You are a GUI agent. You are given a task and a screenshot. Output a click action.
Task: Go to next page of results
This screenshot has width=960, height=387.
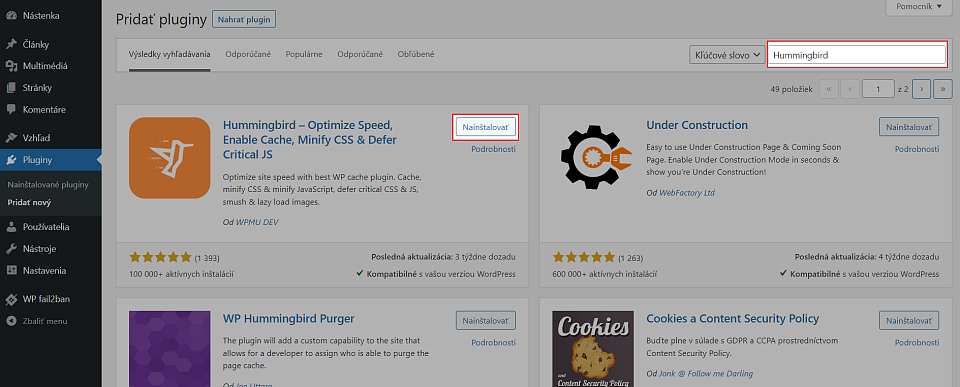coord(921,89)
